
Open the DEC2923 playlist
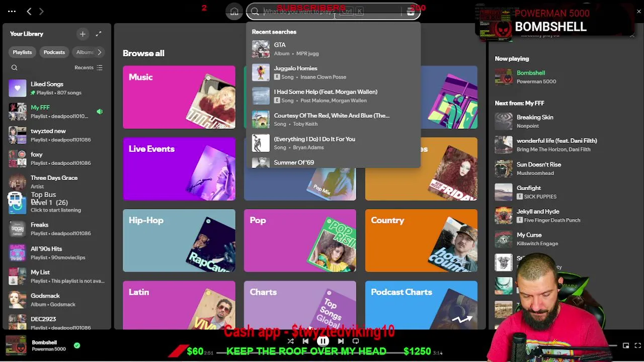(56, 323)
